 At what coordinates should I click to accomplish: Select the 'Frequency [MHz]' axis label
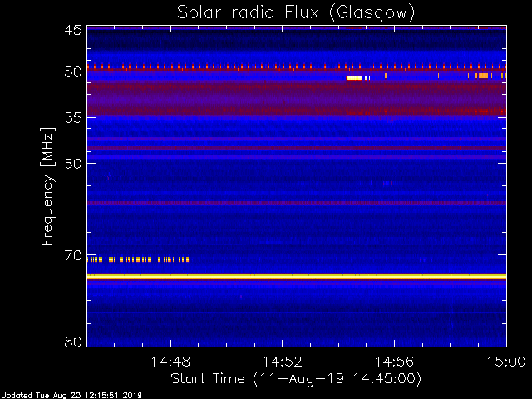47,186
